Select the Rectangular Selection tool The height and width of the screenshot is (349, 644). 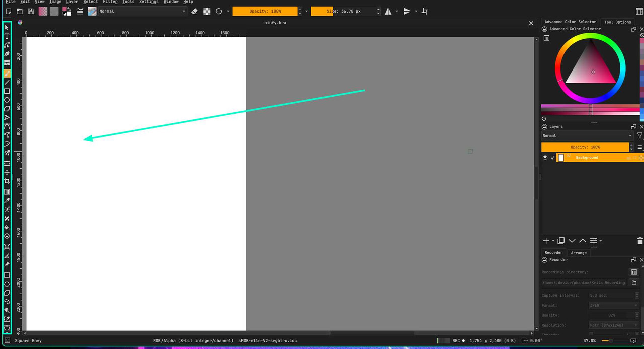pos(7,275)
